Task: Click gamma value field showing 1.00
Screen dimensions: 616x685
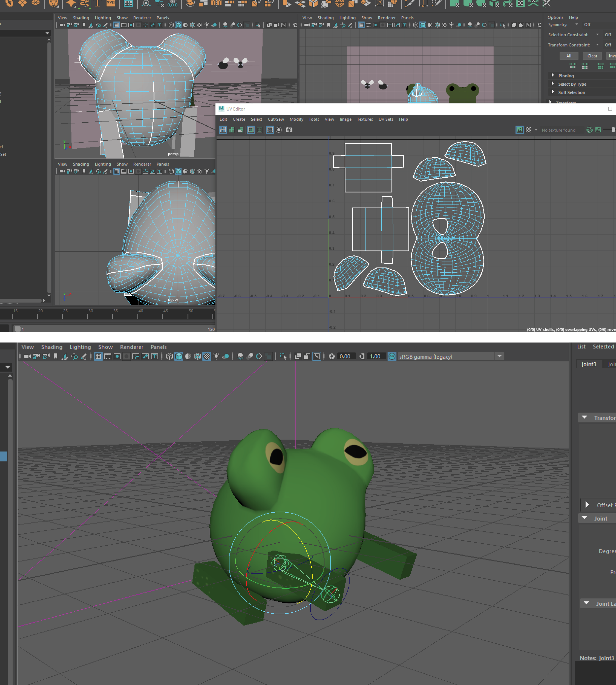Action: click(x=376, y=356)
